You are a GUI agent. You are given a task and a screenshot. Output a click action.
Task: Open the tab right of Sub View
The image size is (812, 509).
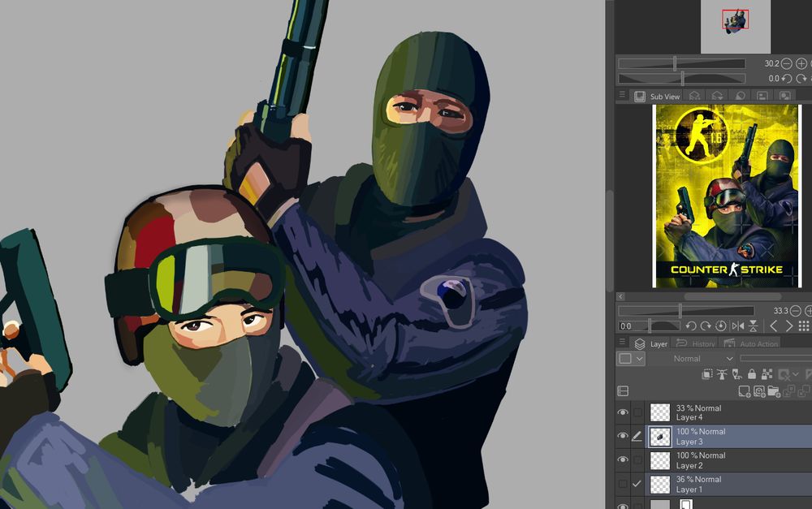694,97
